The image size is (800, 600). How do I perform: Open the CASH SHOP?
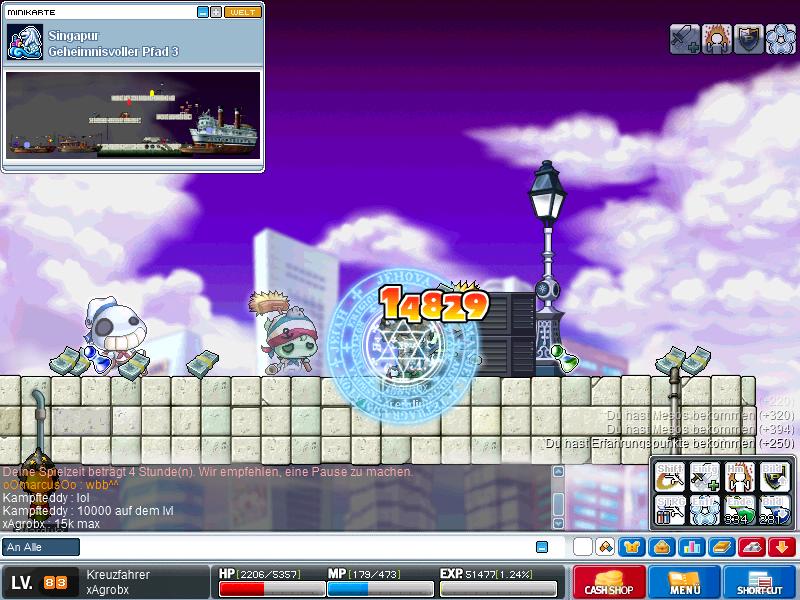(x=609, y=582)
